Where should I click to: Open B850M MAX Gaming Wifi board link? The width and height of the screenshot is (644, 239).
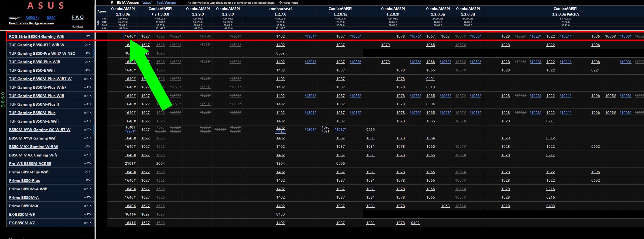coord(33,155)
